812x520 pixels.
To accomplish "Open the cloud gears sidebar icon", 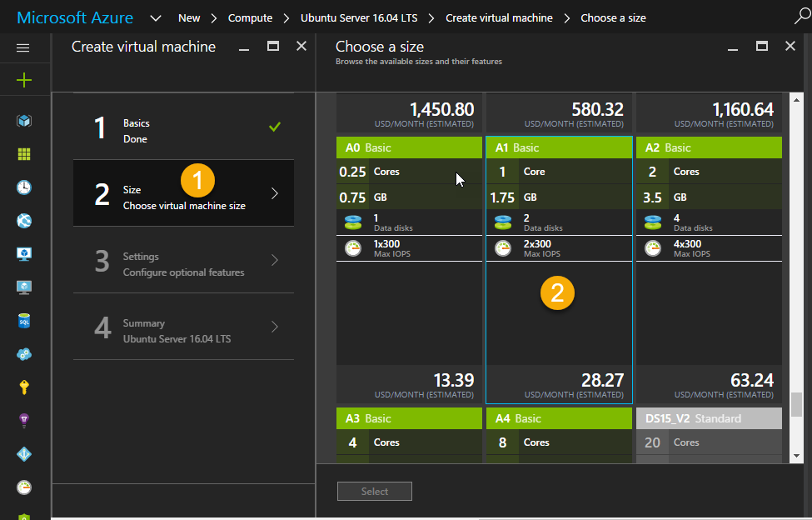I will pos(24,354).
